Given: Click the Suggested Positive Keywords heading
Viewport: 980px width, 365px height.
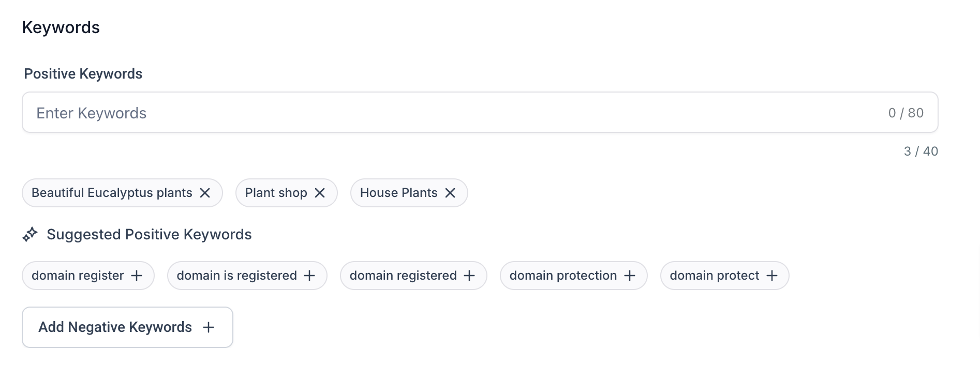Looking at the screenshot, I should pyautogui.click(x=149, y=234).
